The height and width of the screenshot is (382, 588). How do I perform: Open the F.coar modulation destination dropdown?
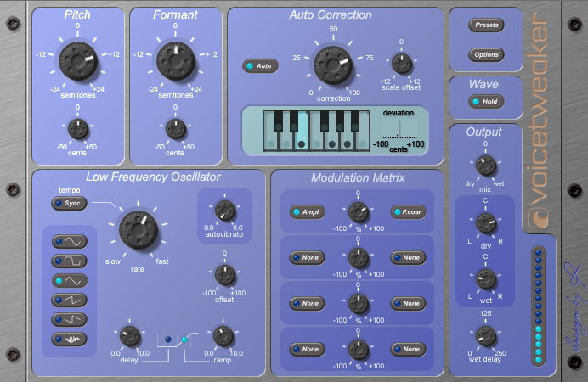point(408,212)
